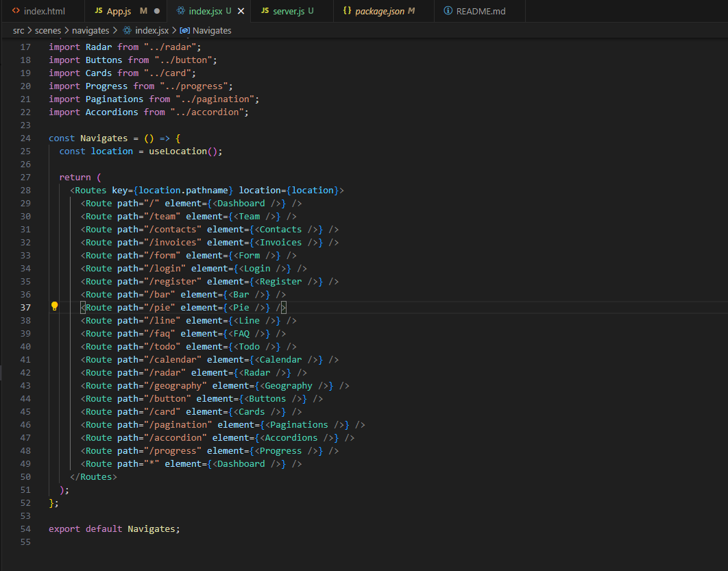The width and height of the screenshot is (728, 571).
Task: Click the JS icon on App.js tab
Action: pos(98,11)
